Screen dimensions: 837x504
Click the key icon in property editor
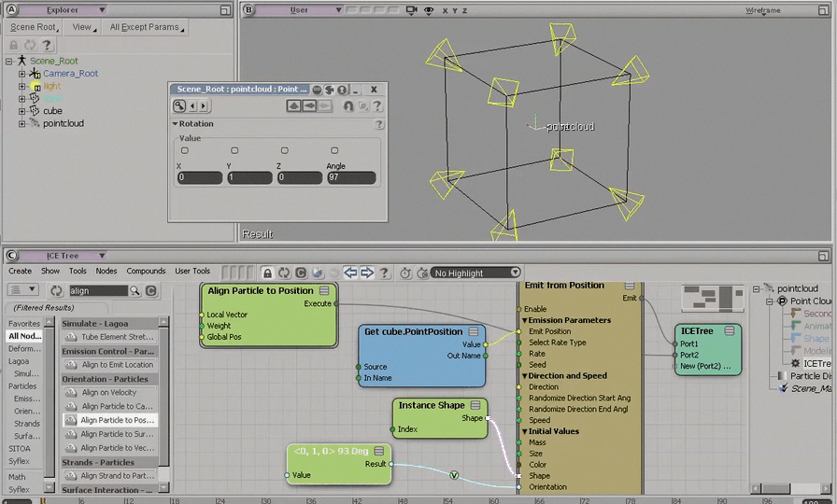(179, 105)
